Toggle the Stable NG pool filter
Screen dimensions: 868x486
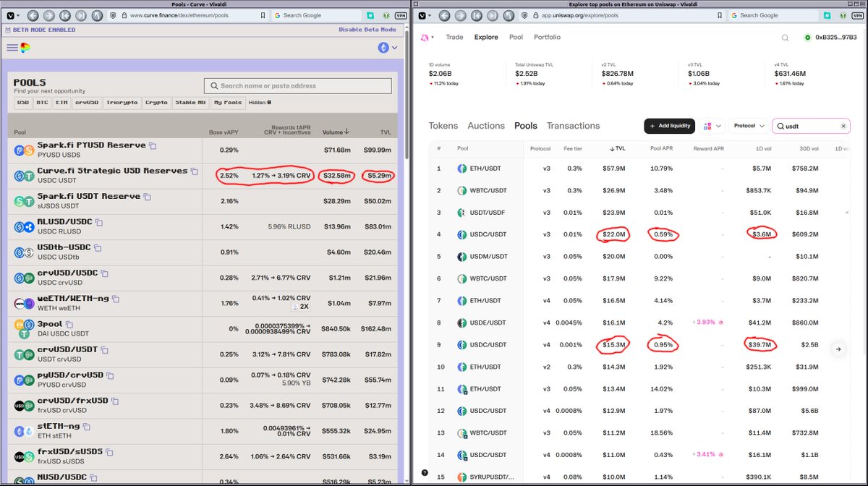click(x=190, y=103)
